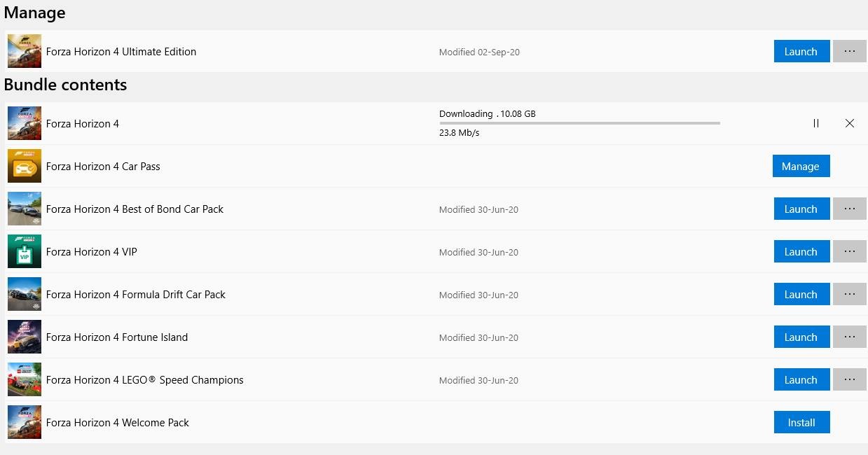
Task: Select the 'Forza Horizon 4 VIP' title
Action: point(92,252)
